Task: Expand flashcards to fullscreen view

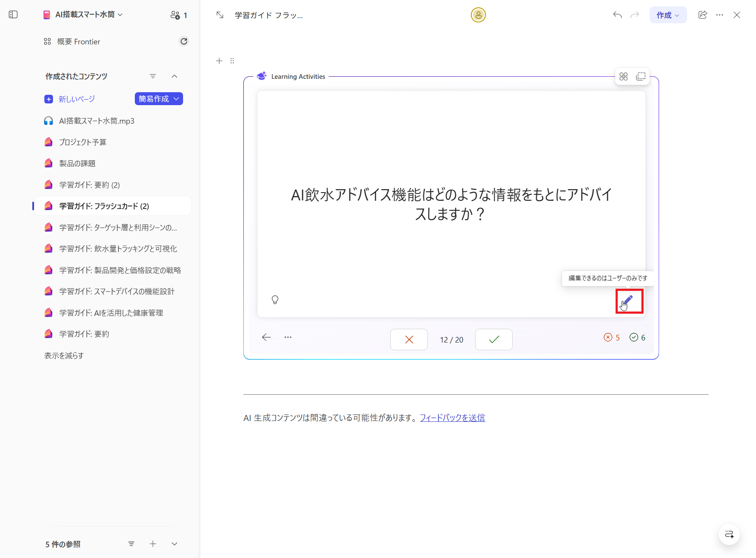Action: (641, 76)
